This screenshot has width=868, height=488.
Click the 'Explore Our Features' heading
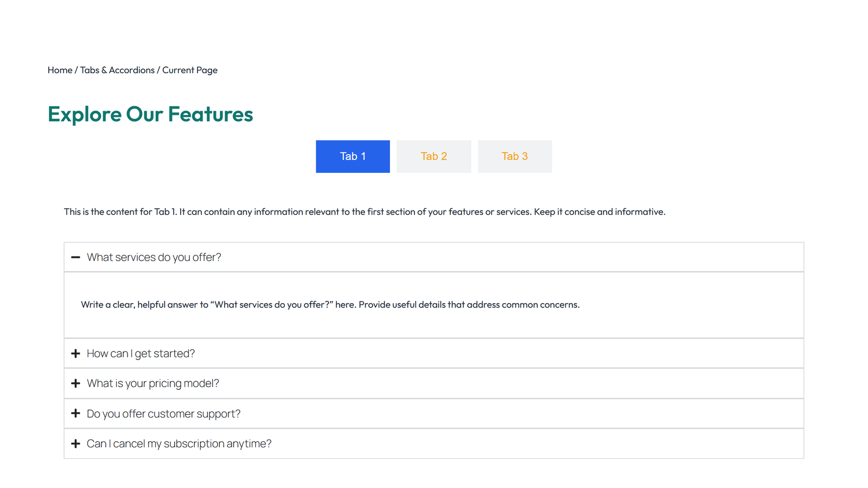click(150, 114)
